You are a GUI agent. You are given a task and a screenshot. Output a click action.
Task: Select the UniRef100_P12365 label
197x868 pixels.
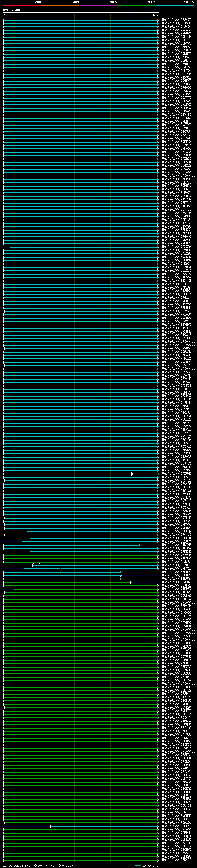177,470
